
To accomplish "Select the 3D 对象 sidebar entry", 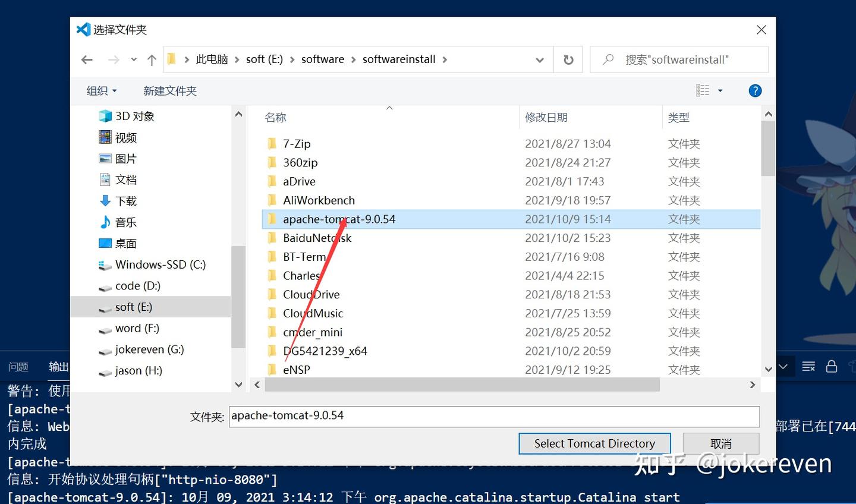I will click(133, 116).
